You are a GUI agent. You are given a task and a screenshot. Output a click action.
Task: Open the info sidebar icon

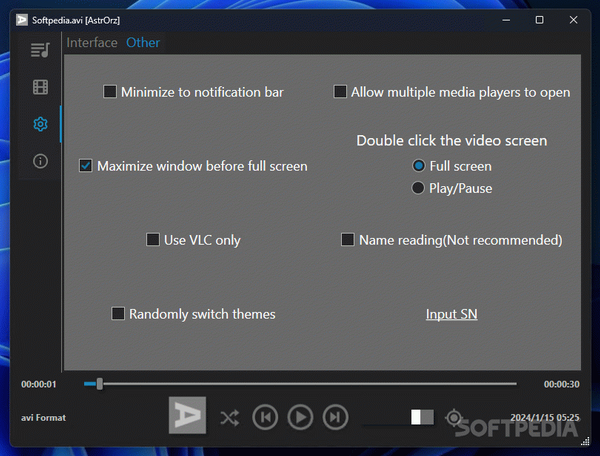point(40,161)
